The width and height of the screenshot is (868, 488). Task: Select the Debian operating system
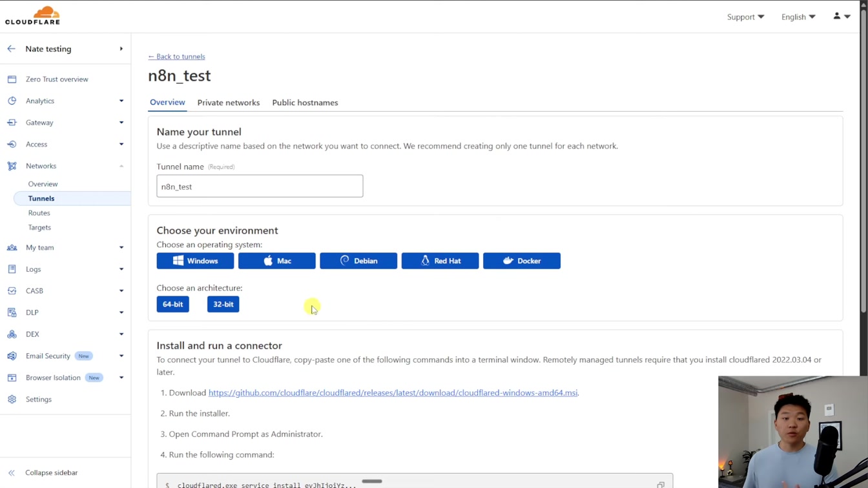(358, 261)
